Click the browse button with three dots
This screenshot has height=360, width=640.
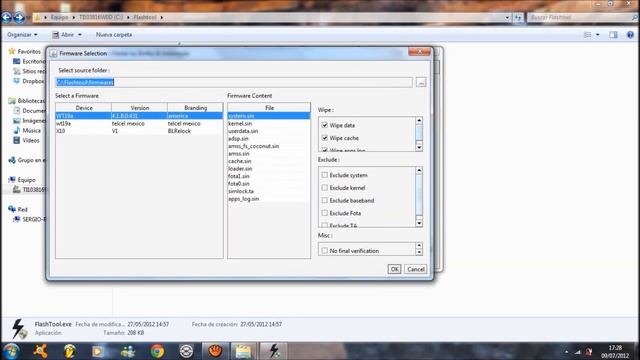pos(421,82)
